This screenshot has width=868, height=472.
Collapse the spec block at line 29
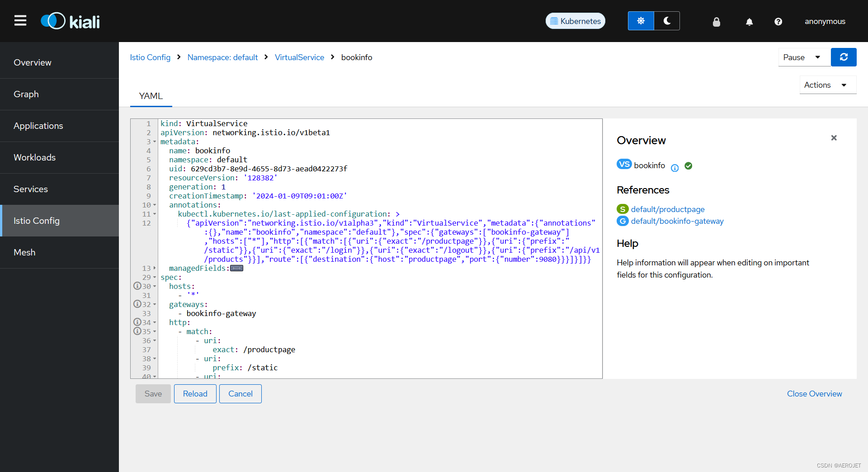tap(155, 277)
